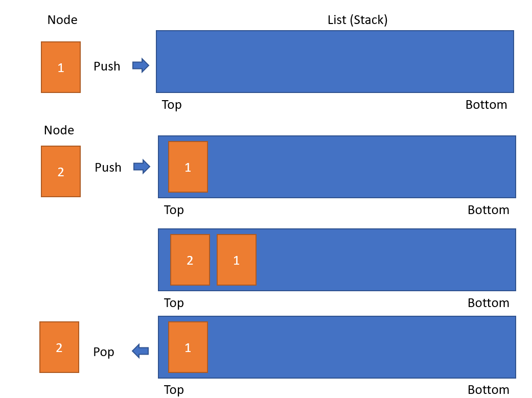Click the Bottom label under the third stack

coord(489,302)
